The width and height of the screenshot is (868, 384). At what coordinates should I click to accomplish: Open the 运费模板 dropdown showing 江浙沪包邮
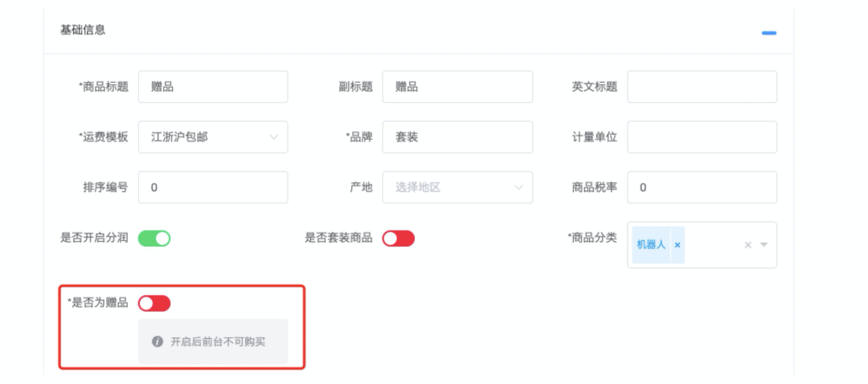click(213, 137)
